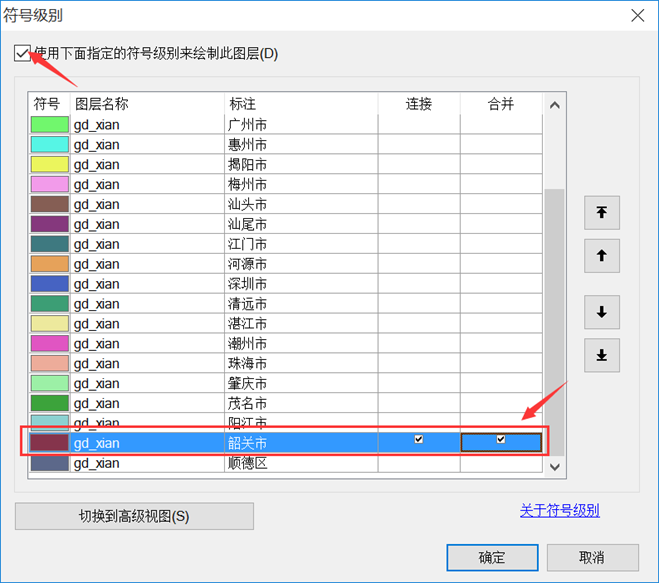Image resolution: width=659 pixels, height=583 pixels.
Task: Select the 清远市 label cell
Action: (x=301, y=303)
